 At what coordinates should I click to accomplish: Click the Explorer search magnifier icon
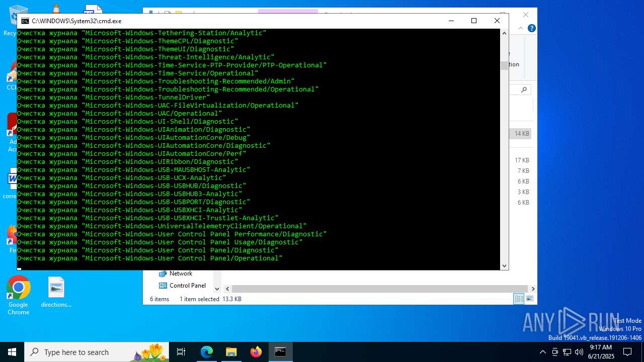(x=524, y=89)
